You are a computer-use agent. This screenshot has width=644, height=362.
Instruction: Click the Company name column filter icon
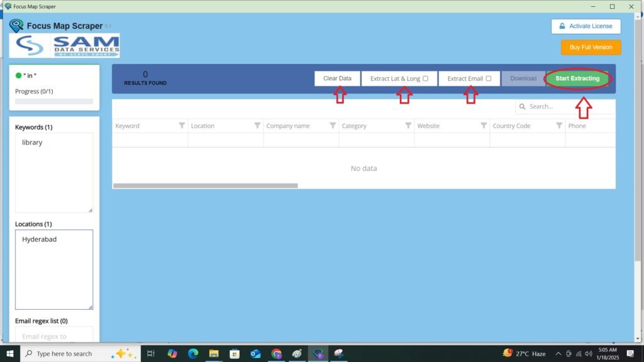point(333,126)
